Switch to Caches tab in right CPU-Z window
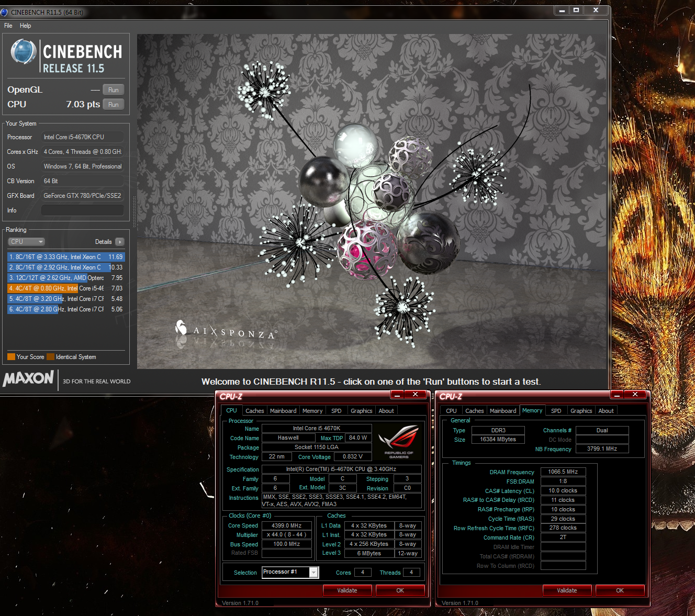 coord(475,411)
